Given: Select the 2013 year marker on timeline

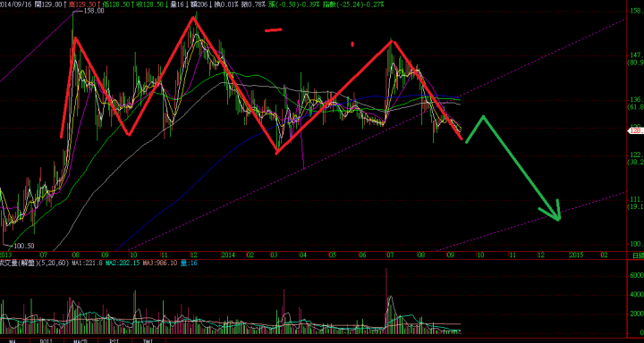Looking at the screenshot, I should 6,255.
